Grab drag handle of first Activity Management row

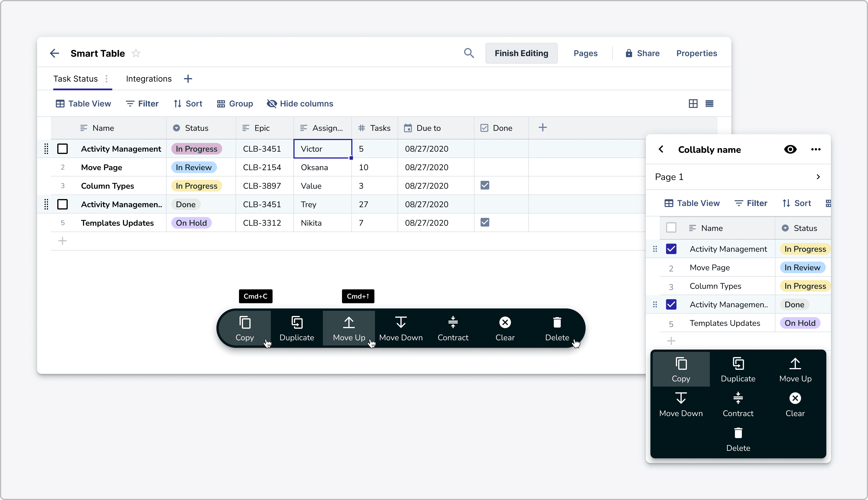(46, 149)
